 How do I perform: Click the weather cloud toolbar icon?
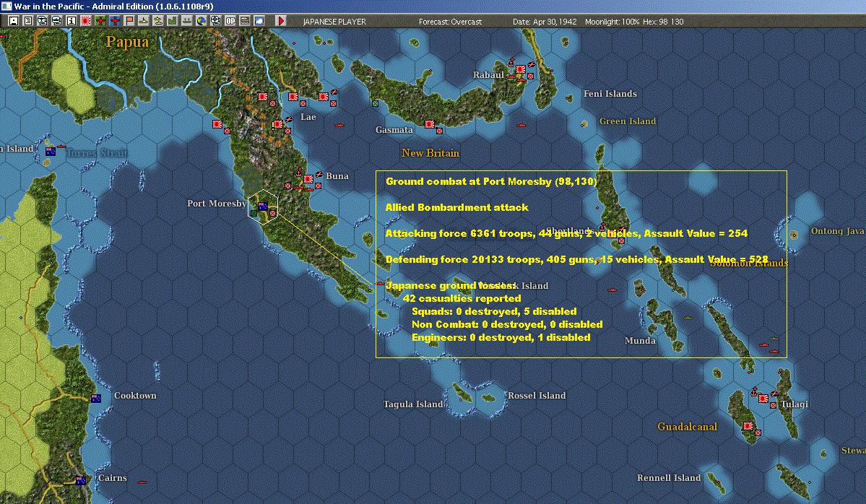click(259, 21)
